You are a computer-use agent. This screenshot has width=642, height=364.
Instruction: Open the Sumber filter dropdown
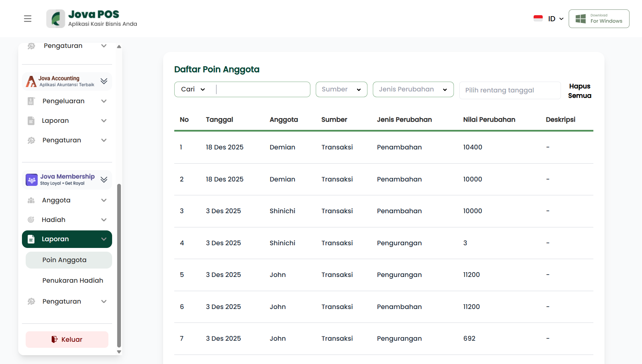click(x=341, y=89)
